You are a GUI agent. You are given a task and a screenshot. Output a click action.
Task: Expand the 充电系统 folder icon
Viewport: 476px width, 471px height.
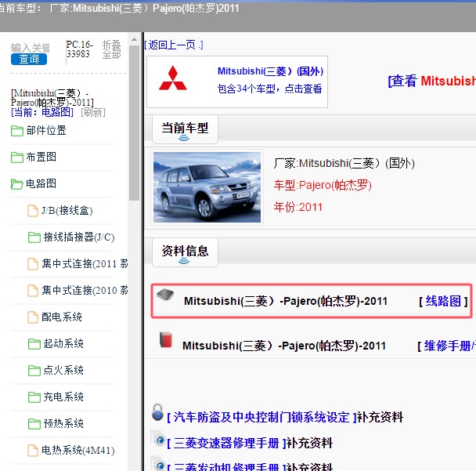coord(34,397)
